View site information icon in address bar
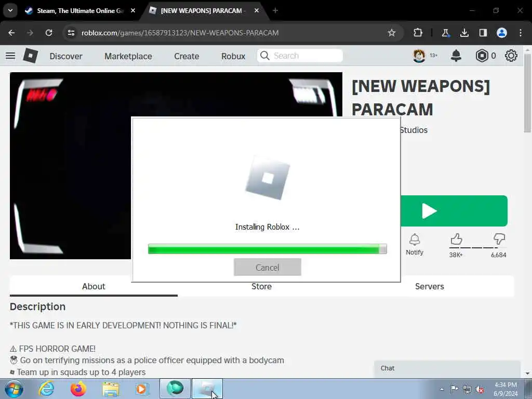 (71, 33)
